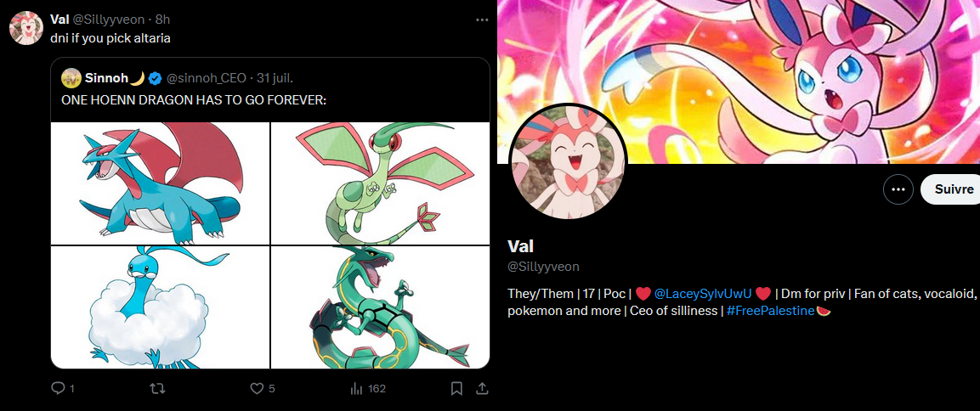
Task: Click the Suivre follow button
Action: point(950,189)
